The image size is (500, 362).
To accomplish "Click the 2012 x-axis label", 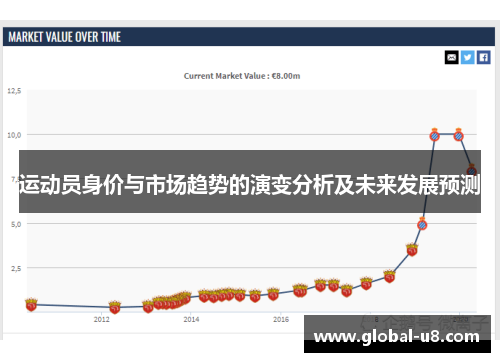I will [x=102, y=319].
